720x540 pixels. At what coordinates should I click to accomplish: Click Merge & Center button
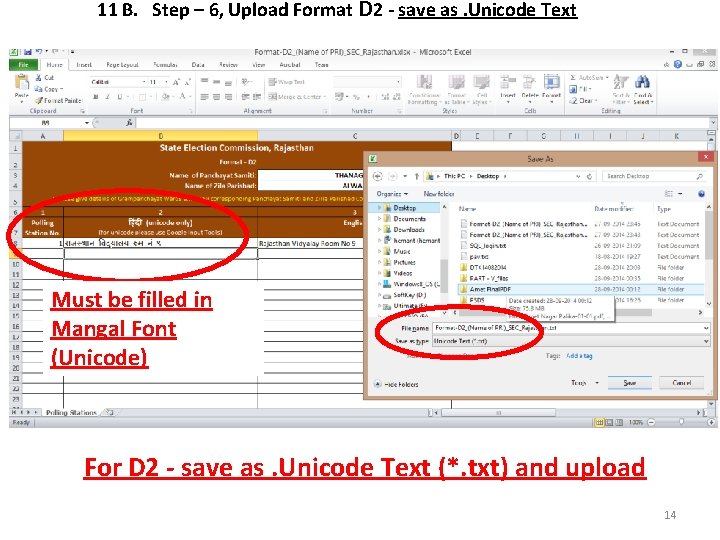coord(298,96)
